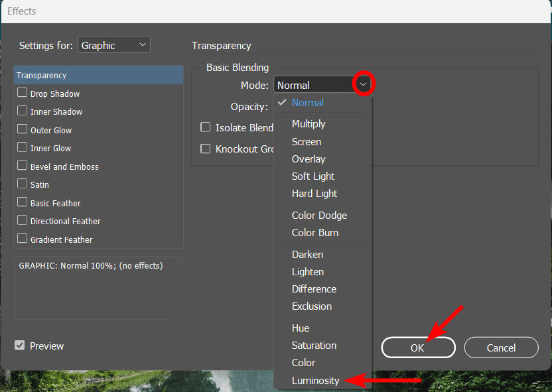Enable the Knockout Group checkbox

(x=206, y=149)
